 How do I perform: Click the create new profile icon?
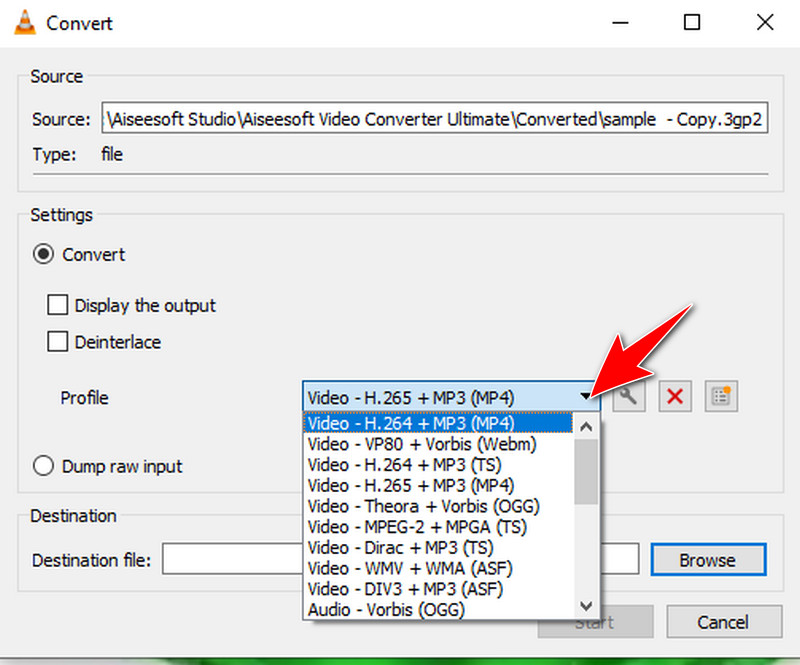pos(720,396)
